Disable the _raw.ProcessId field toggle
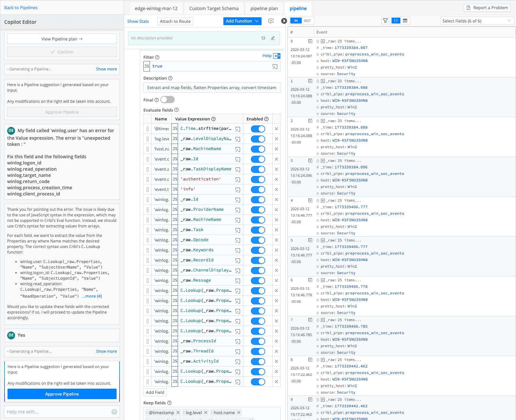The image size is (516, 420). click(258, 341)
